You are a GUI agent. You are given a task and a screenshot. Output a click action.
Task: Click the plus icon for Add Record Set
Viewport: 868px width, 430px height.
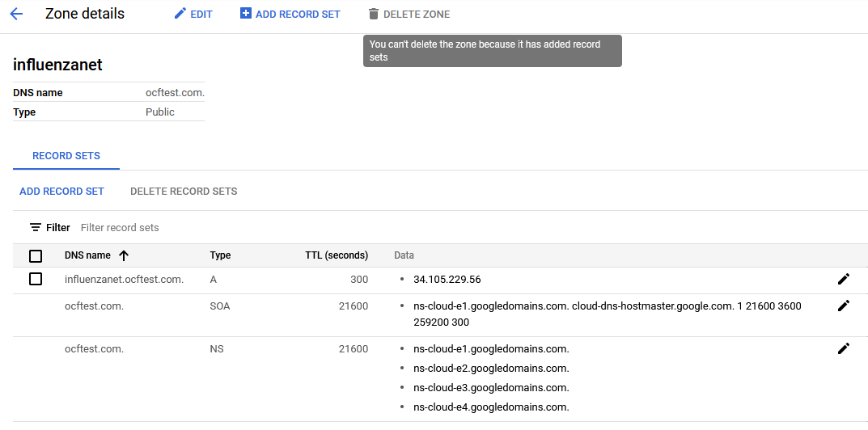(246, 14)
